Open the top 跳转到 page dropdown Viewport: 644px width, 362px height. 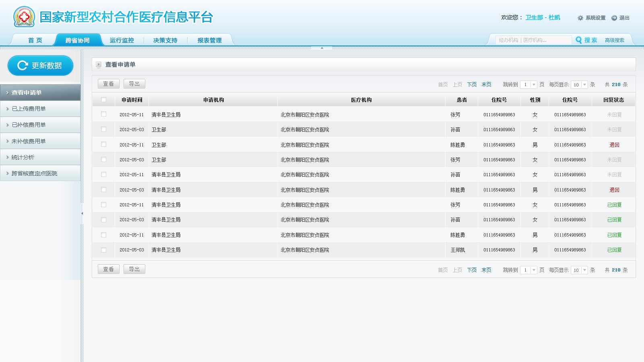click(528, 84)
